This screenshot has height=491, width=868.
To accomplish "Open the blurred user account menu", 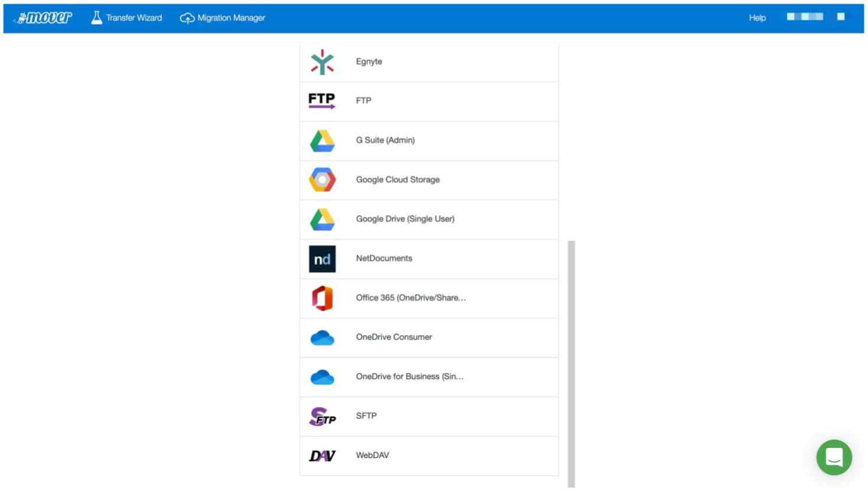I will coord(815,17).
